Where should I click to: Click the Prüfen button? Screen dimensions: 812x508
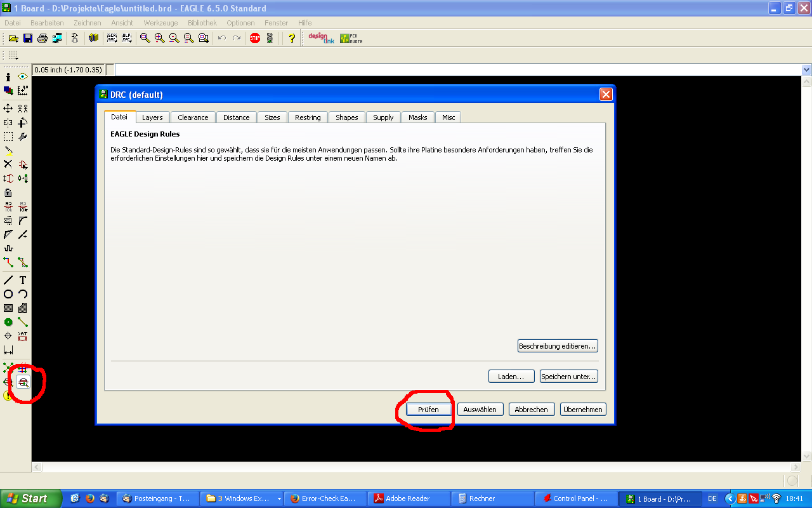click(x=428, y=410)
